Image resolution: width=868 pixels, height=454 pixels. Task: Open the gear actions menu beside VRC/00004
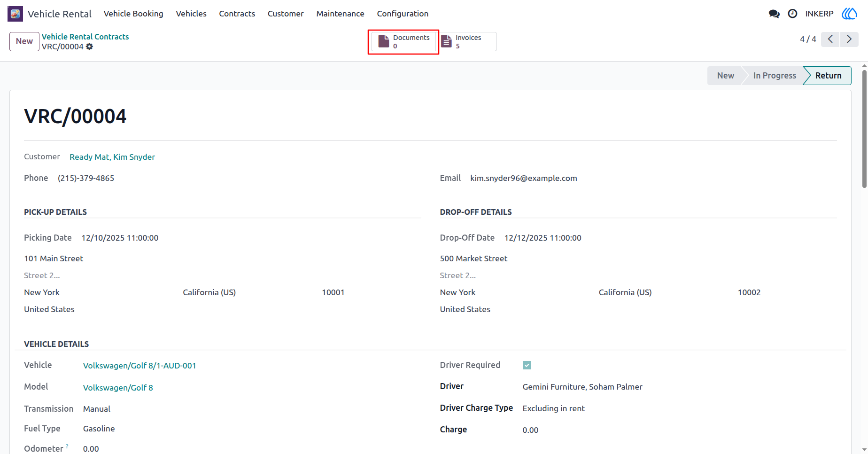click(x=90, y=47)
